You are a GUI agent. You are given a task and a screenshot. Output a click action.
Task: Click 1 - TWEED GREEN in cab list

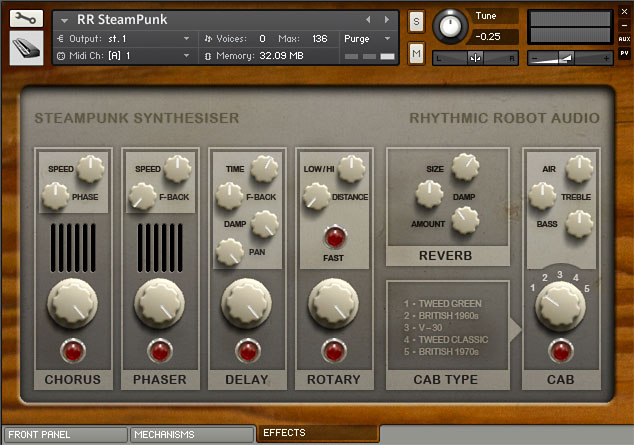point(443,304)
